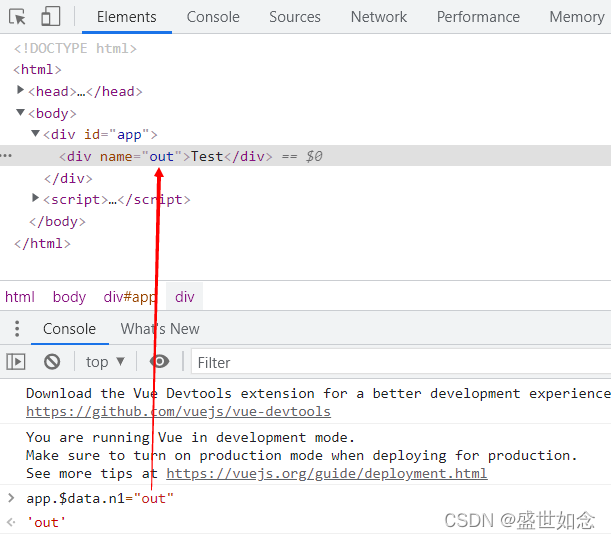
Task: Select the </body> closing tag row
Action: tap(57, 221)
